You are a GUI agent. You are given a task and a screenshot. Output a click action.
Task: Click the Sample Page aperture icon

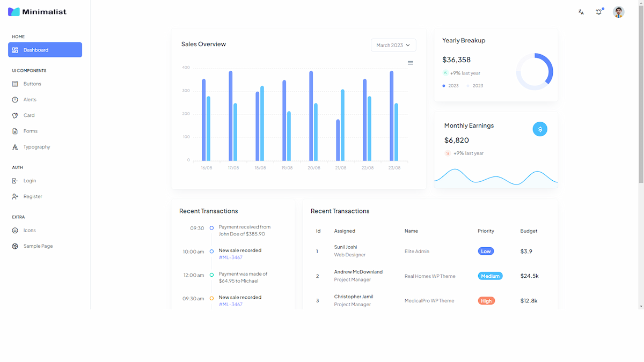(15, 246)
